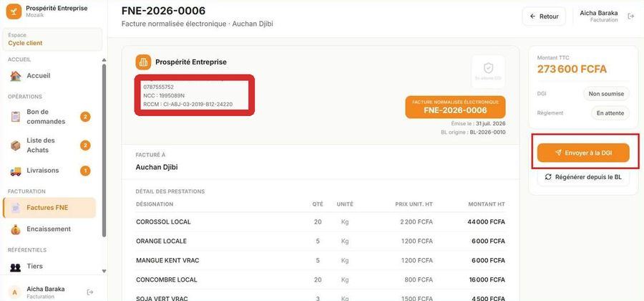The height and width of the screenshot is (301, 644).
Task: Click the Livraisons badge showing 1
Action: click(x=85, y=171)
